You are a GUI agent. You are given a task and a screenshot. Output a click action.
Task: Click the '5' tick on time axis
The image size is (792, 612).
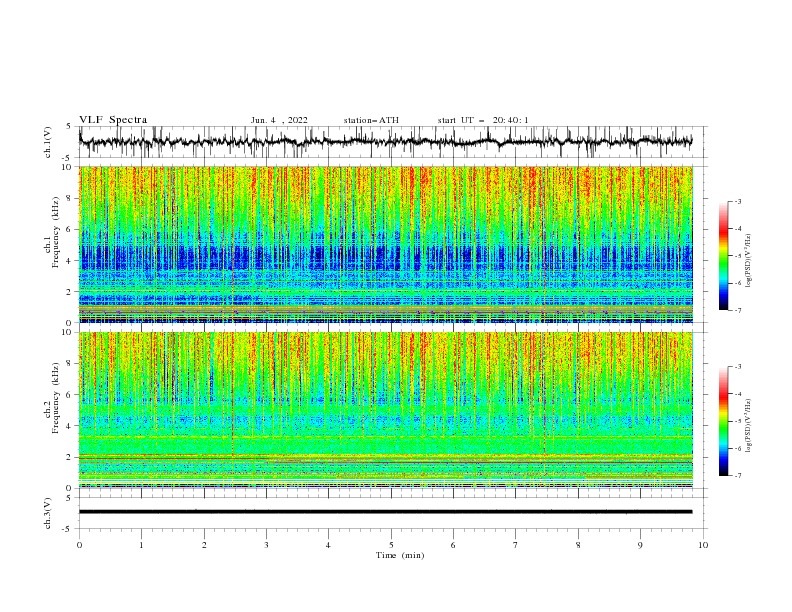click(391, 545)
